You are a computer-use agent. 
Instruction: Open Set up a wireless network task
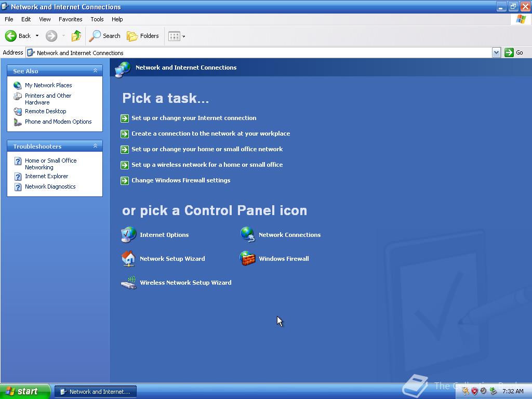point(207,165)
